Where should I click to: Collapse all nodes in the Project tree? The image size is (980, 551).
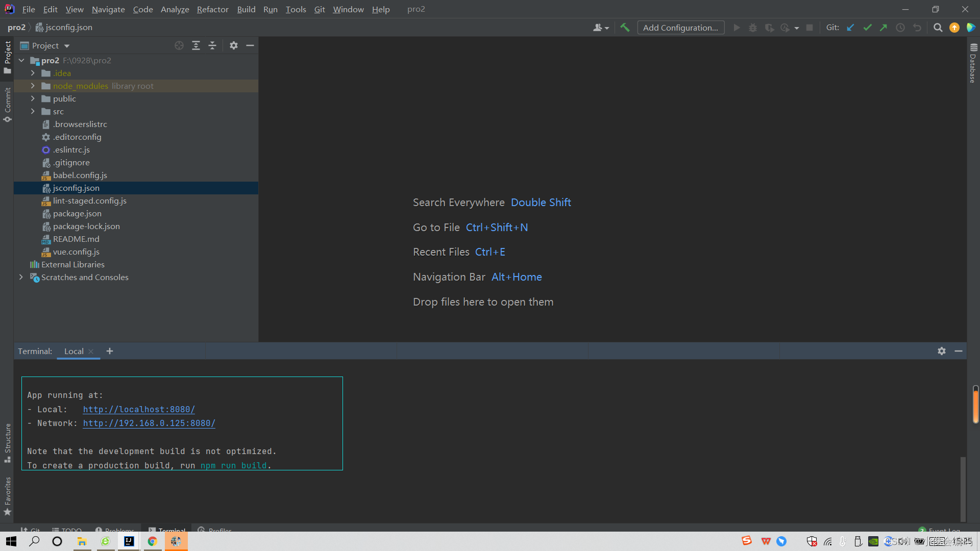coord(212,45)
